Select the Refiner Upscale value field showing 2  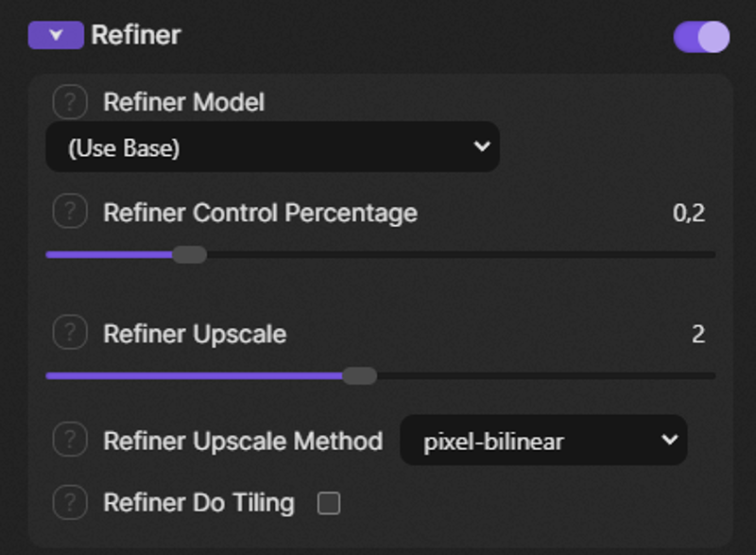[697, 334]
